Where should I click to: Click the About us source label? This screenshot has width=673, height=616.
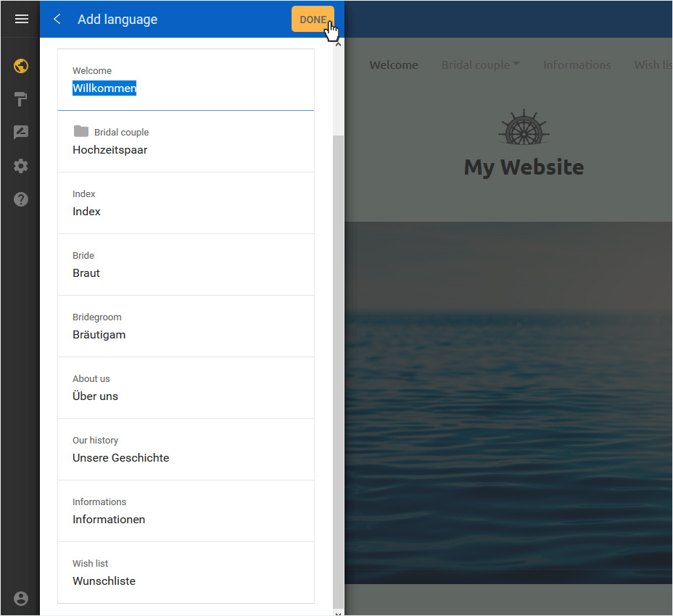click(91, 378)
